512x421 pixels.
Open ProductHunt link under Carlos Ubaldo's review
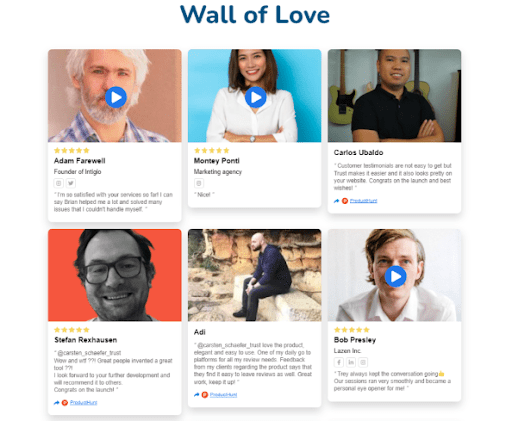pyautogui.click(x=363, y=201)
